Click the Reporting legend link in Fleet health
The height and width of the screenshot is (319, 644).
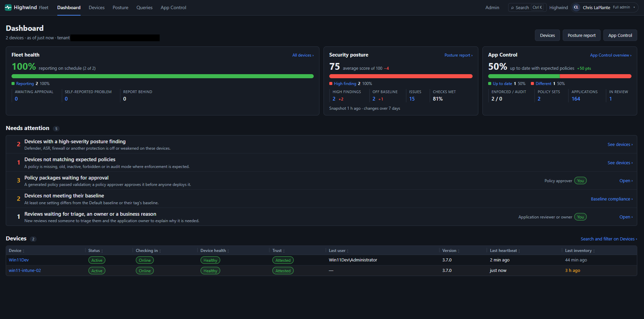click(x=25, y=84)
